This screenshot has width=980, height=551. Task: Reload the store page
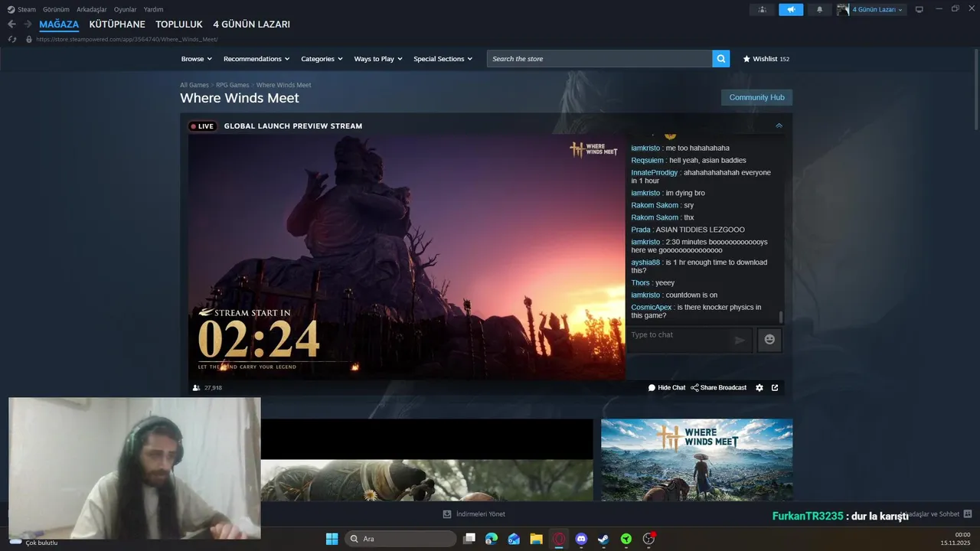11,39
